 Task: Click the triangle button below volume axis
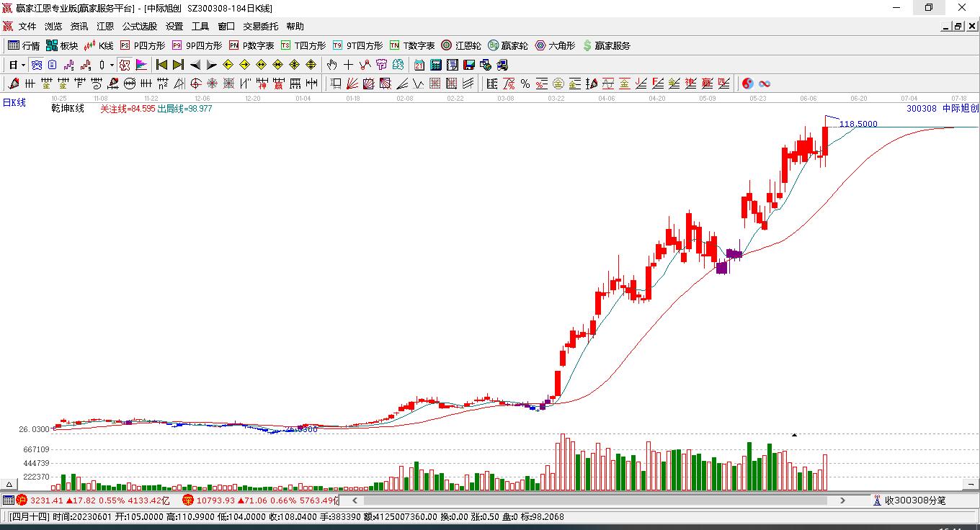(x=10, y=484)
